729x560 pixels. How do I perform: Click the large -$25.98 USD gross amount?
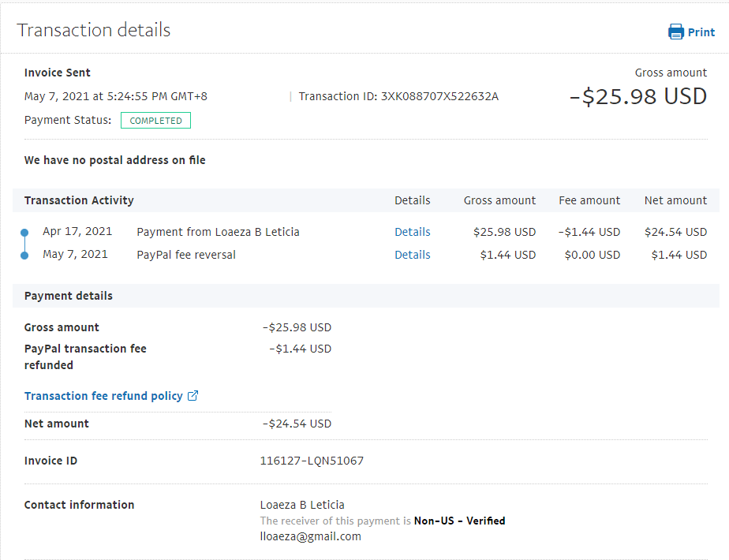[637, 96]
